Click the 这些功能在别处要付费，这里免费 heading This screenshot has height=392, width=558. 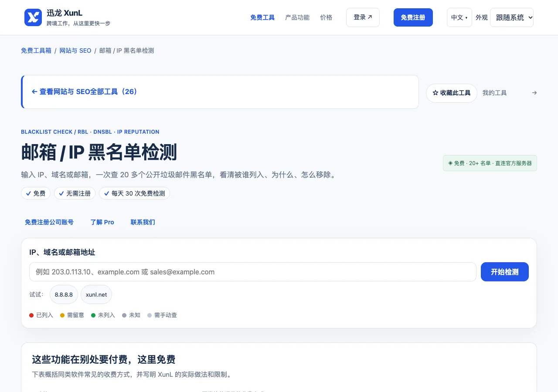coord(104,359)
